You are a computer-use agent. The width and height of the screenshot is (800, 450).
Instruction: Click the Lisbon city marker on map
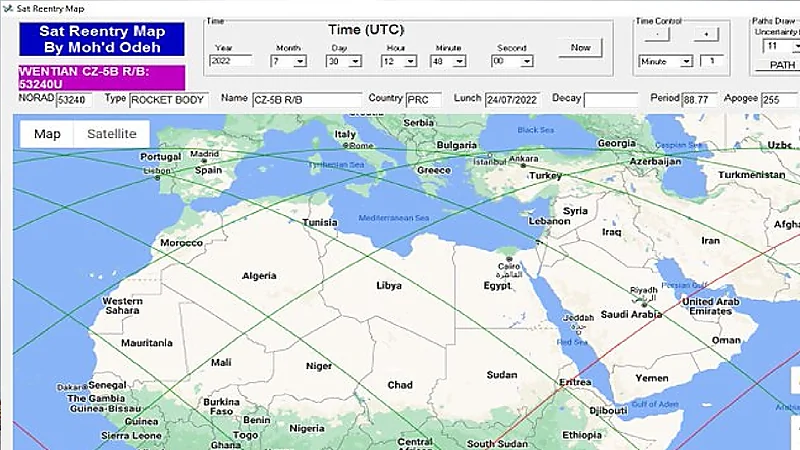point(158,178)
